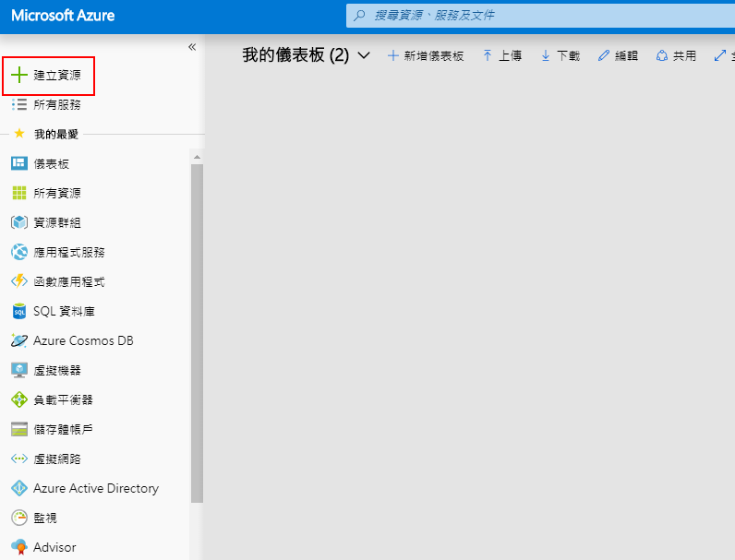Screen dimensions: 735x560
Task: Select Azure Active Directory label
Action: tap(96, 488)
